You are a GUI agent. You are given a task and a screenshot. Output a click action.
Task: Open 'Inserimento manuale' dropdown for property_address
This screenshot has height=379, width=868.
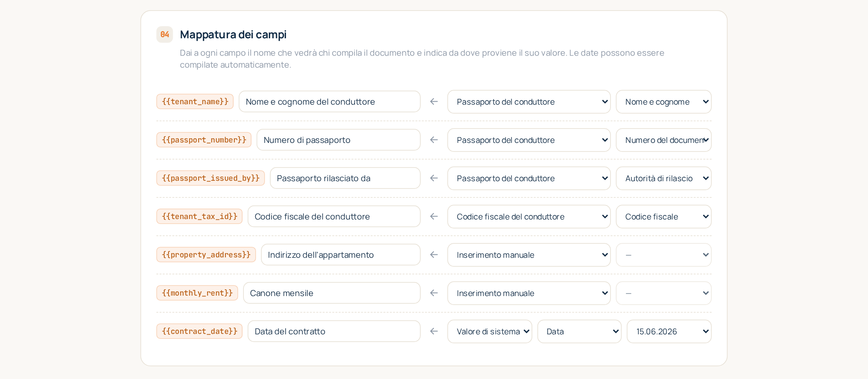[x=529, y=255]
